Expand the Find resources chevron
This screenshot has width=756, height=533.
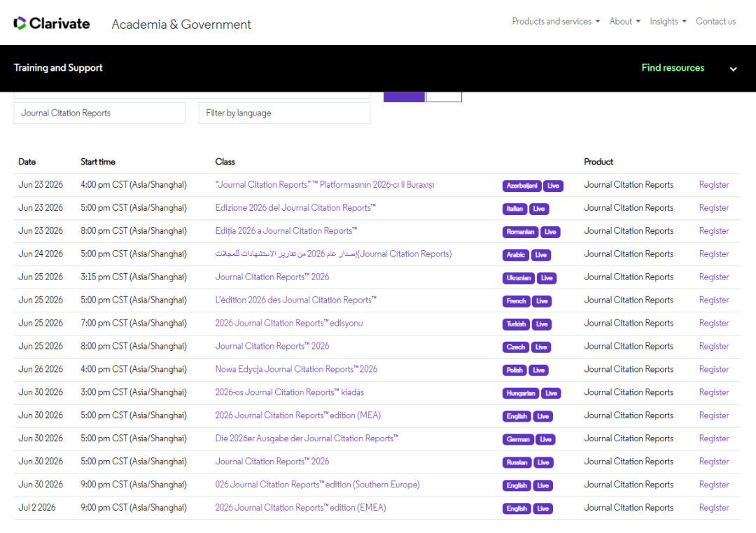coord(733,69)
